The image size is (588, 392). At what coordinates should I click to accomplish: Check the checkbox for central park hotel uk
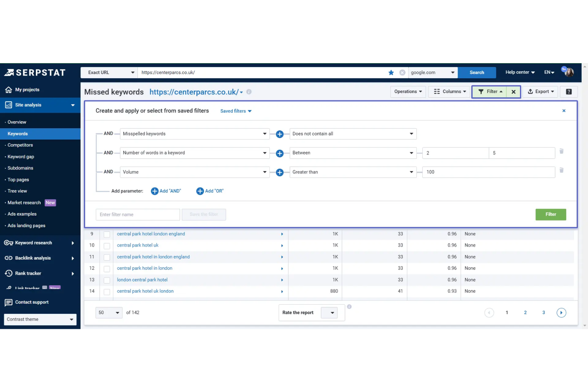pyautogui.click(x=106, y=245)
